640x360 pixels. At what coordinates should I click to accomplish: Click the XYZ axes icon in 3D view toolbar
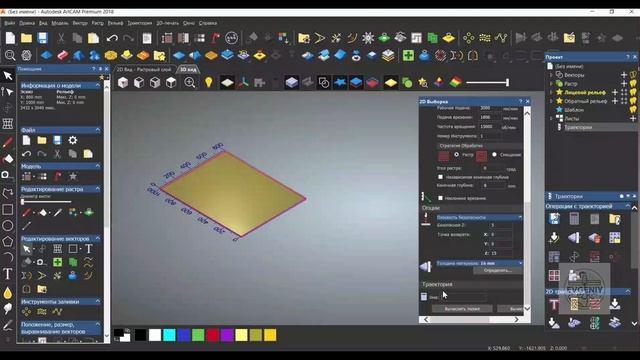click(x=244, y=82)
